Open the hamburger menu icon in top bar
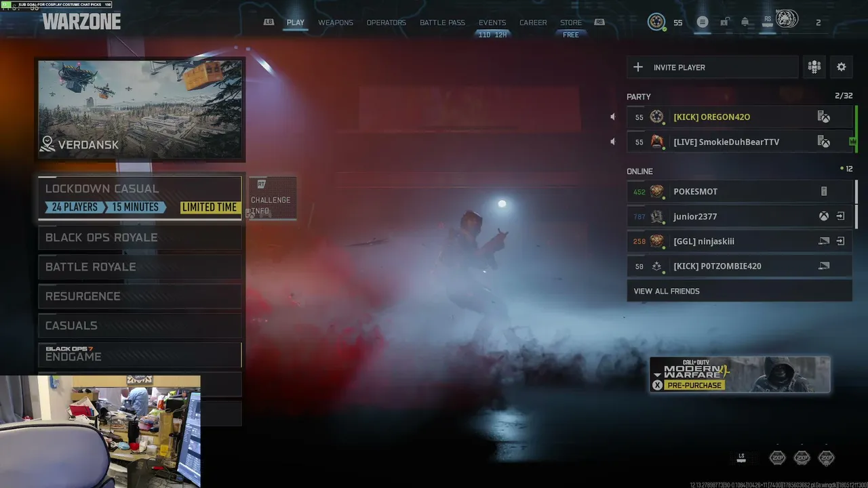The width and height of the screenshot is (868, 488). click(703, 22)
